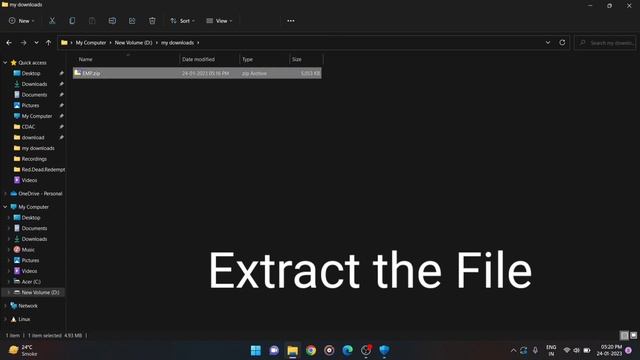This screenshot has width=640, height=360.
Task: Go forward with the right arrow
Action: pyautogui.click(x=23, y=42)
